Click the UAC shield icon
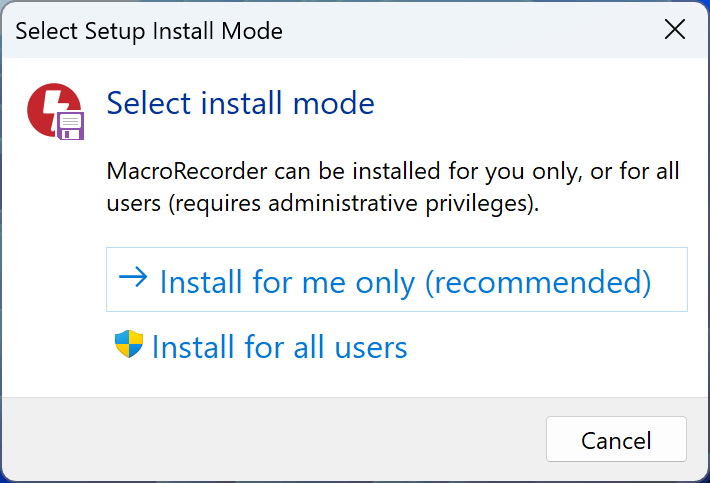The height and width of the screenshot is (483, 710). click(x=129, y=346)
